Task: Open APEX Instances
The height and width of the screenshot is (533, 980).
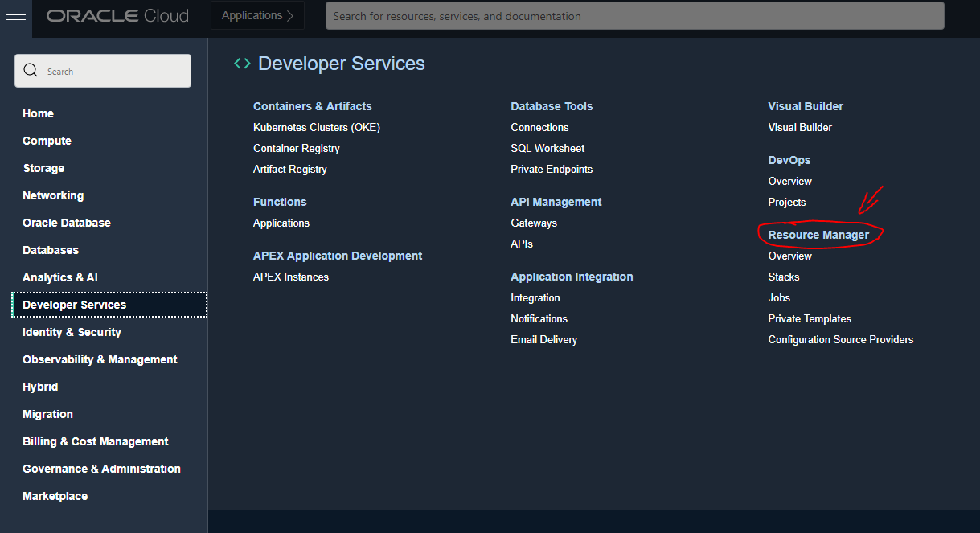Action: [291, 277]
